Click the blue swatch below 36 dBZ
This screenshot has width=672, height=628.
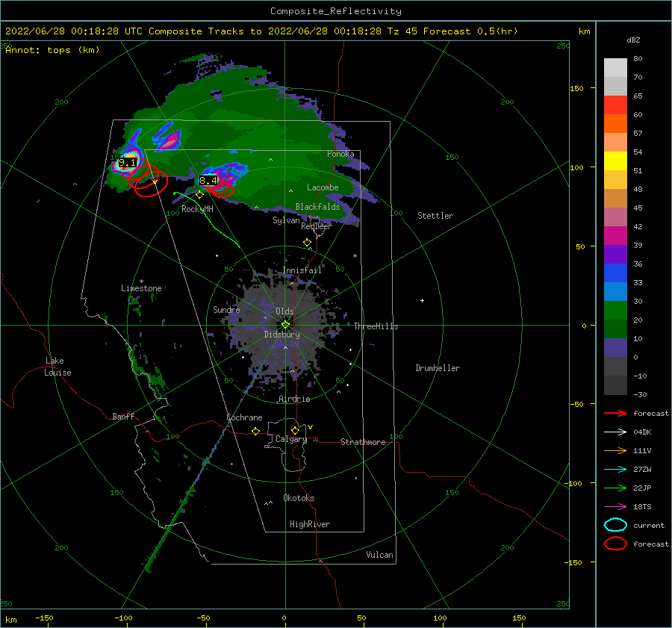[x=615, y=273]
